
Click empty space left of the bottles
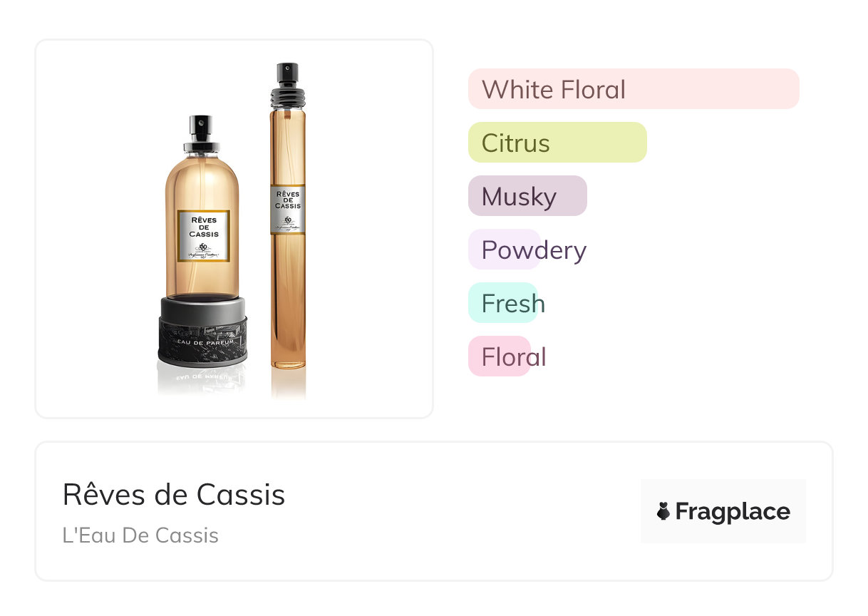pyautogui.click(x=93, y=228)
